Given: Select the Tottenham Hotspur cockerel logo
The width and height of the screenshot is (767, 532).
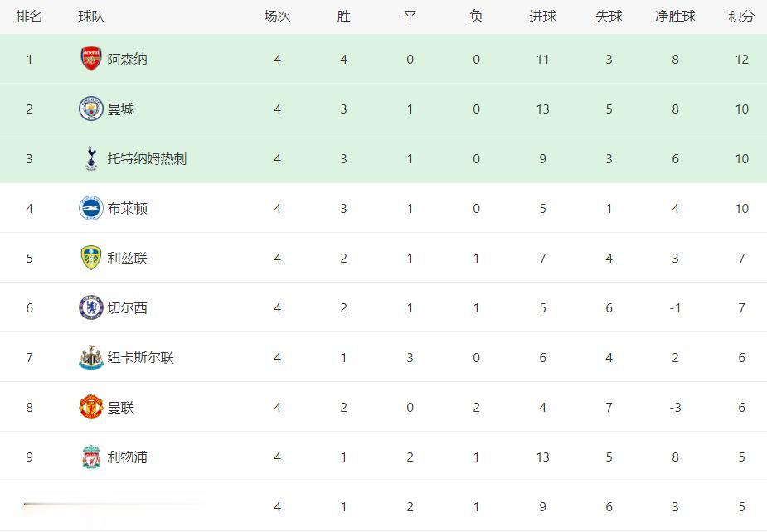Looking at the screenshot, I should point(91,158).
